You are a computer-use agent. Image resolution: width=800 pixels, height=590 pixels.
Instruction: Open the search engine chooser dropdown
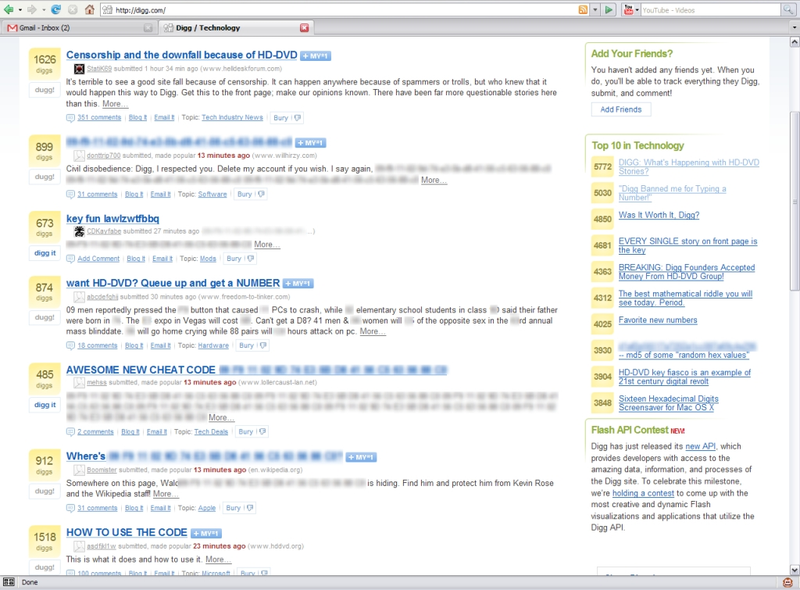click(637, 10)
